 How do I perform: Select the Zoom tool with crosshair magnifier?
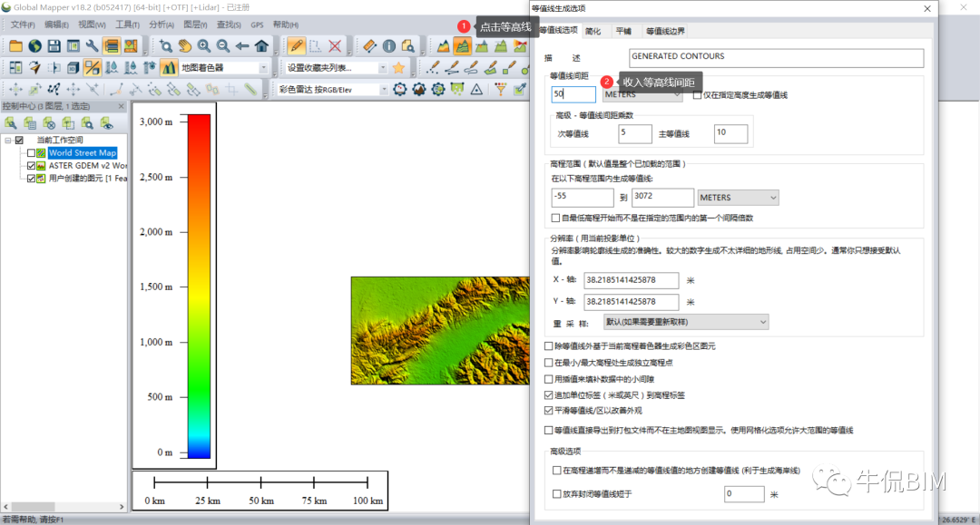(166, 45)
